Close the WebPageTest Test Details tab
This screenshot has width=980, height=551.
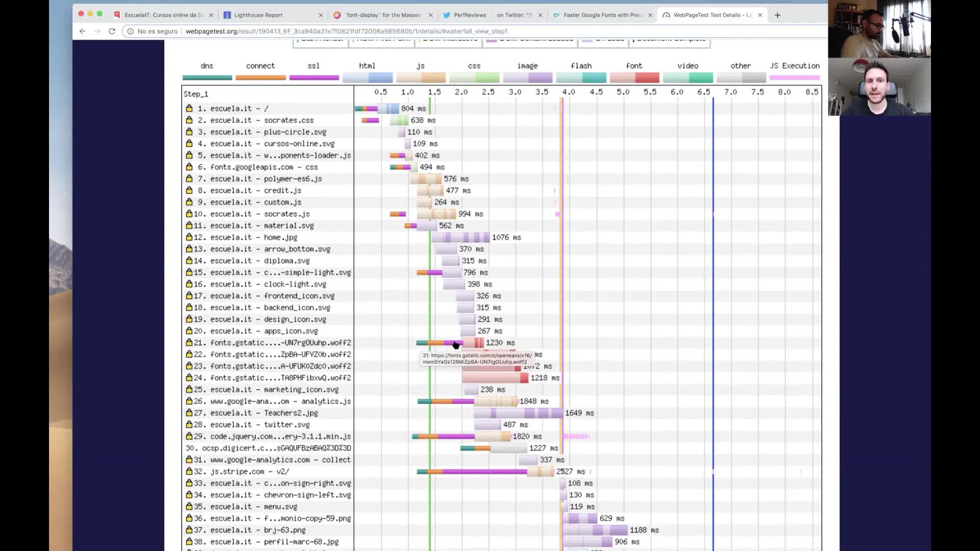click(760, 15)
